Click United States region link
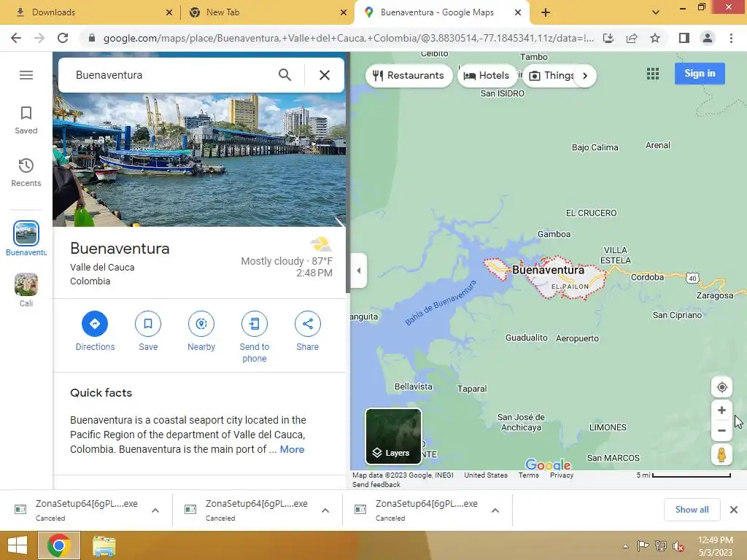 tap(485, 475)
